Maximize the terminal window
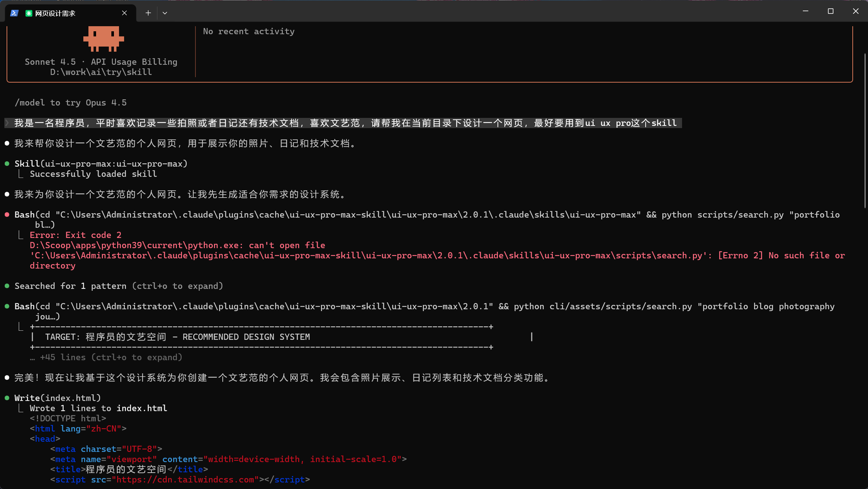This screenshot has height=489, width=868. (831, 11)
